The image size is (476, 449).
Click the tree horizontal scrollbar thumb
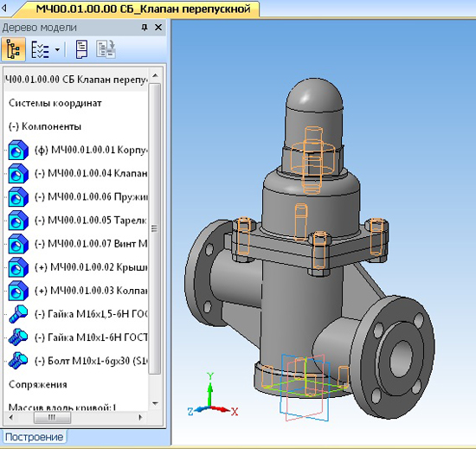pyautogui.click(x=52, y=418)
